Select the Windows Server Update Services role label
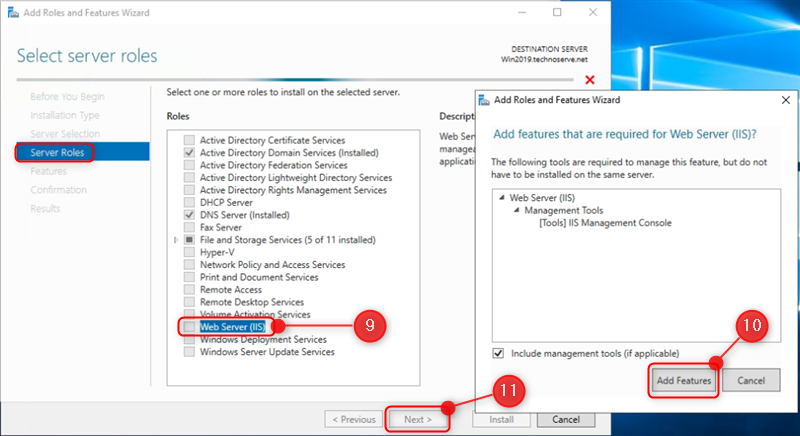Screen dimensions: 800x436 click(x=267, y=352)
